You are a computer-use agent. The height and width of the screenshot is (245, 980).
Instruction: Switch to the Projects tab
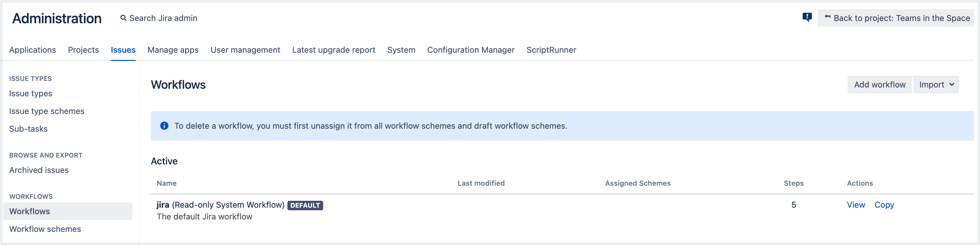click(x=83, y=50)
